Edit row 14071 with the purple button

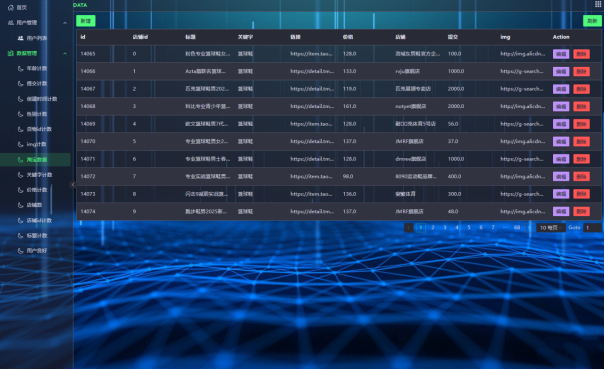point(561,159)
